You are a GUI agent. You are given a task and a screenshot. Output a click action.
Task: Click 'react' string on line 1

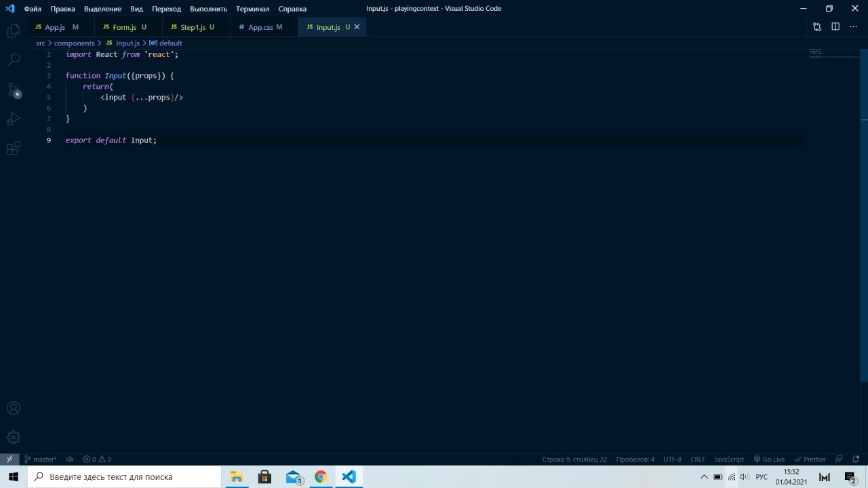[159, 54]
